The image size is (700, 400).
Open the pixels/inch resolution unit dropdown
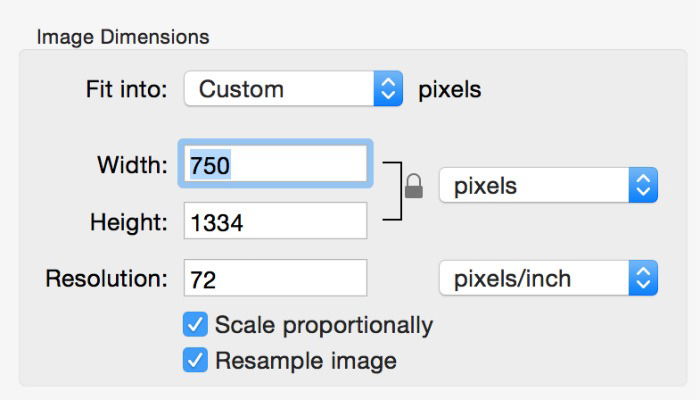(548, 278)
